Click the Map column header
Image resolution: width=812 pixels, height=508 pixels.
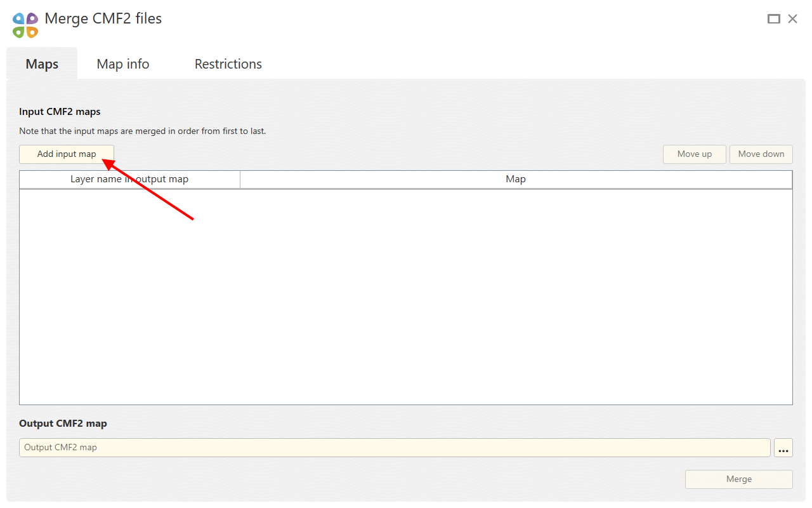(x=516, y=180)
